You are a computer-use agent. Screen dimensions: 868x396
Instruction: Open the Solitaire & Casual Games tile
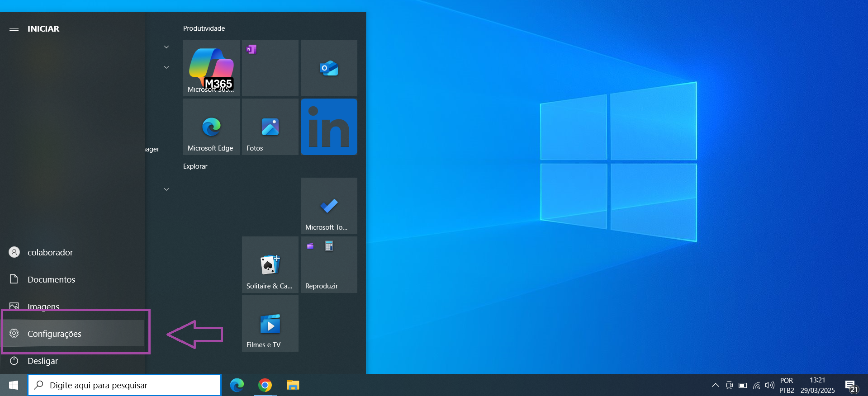pyautogui.click(x=270, y=264)
